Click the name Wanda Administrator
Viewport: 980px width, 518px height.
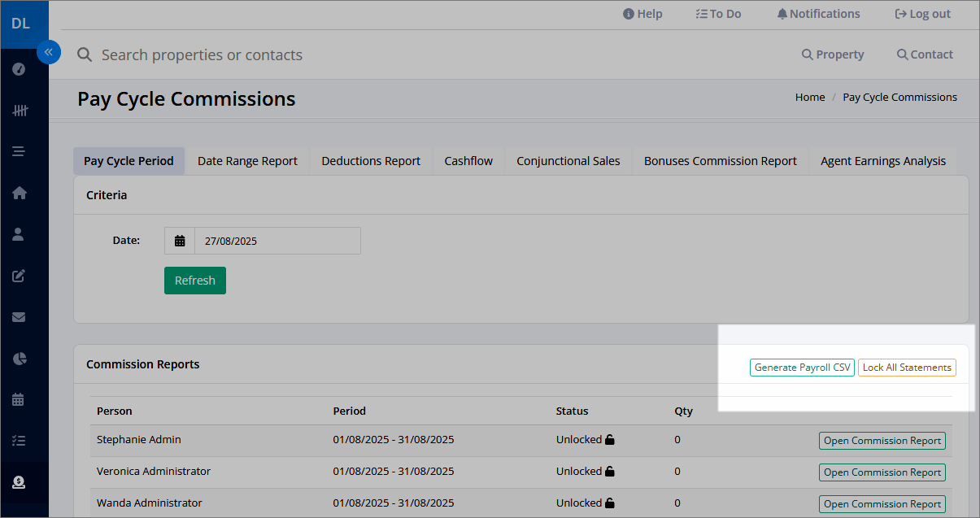click(x=150, y=503)
